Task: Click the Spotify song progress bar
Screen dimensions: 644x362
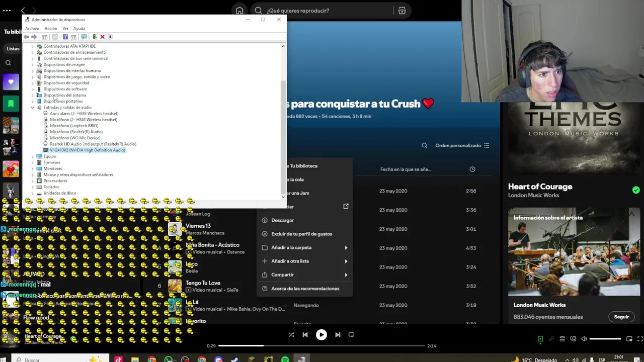Action: coord(321,346)
